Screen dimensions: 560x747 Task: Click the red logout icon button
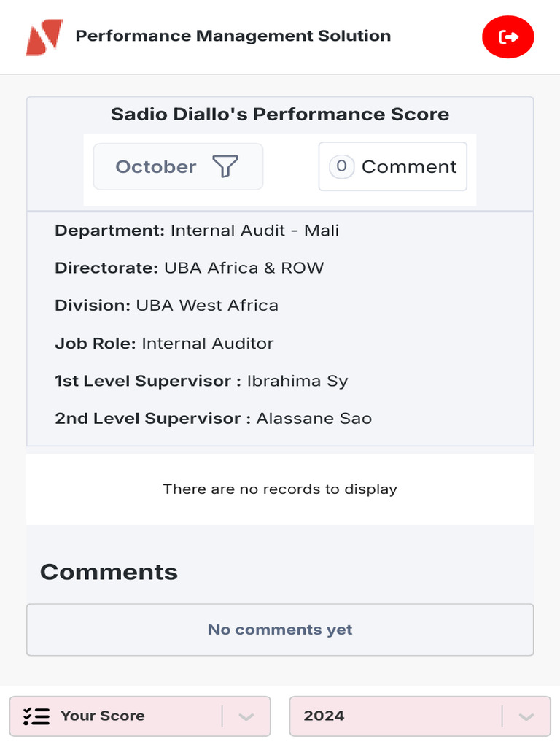(508, 36)
